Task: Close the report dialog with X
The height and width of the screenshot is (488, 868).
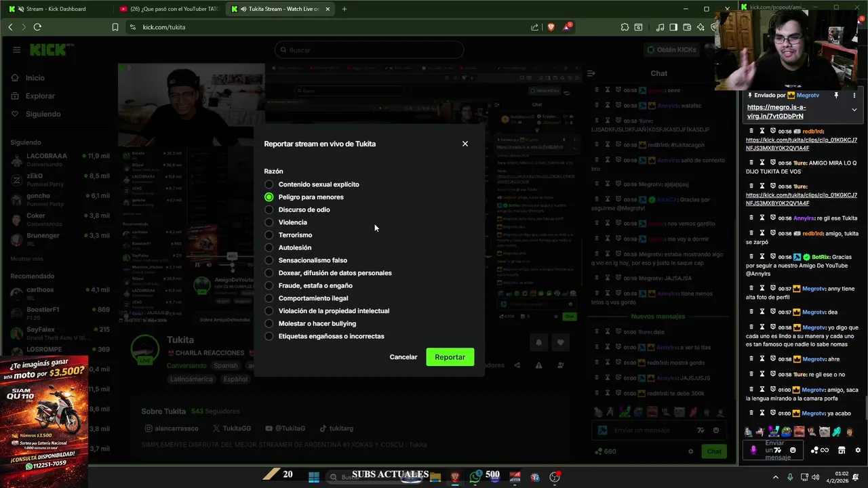Action: coord(465,144)
